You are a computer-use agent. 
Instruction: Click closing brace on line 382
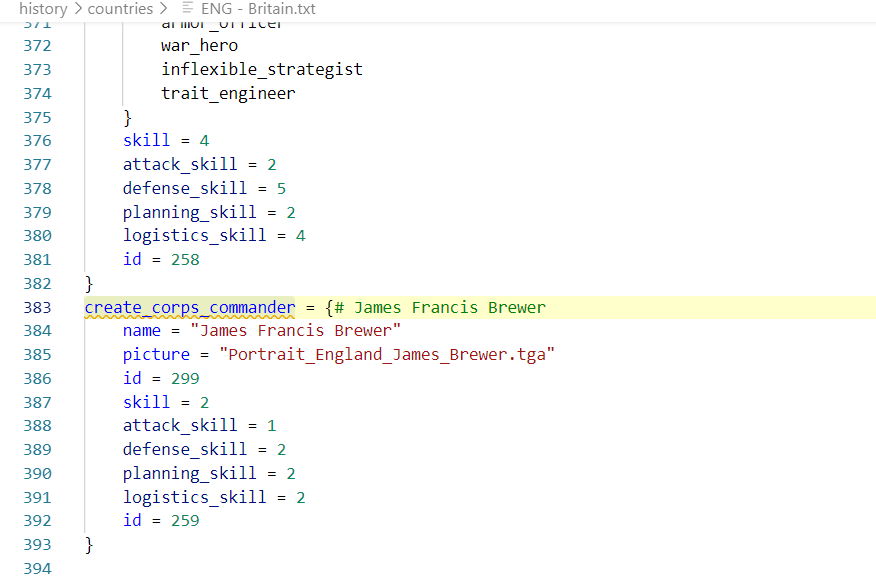[89, 284]
